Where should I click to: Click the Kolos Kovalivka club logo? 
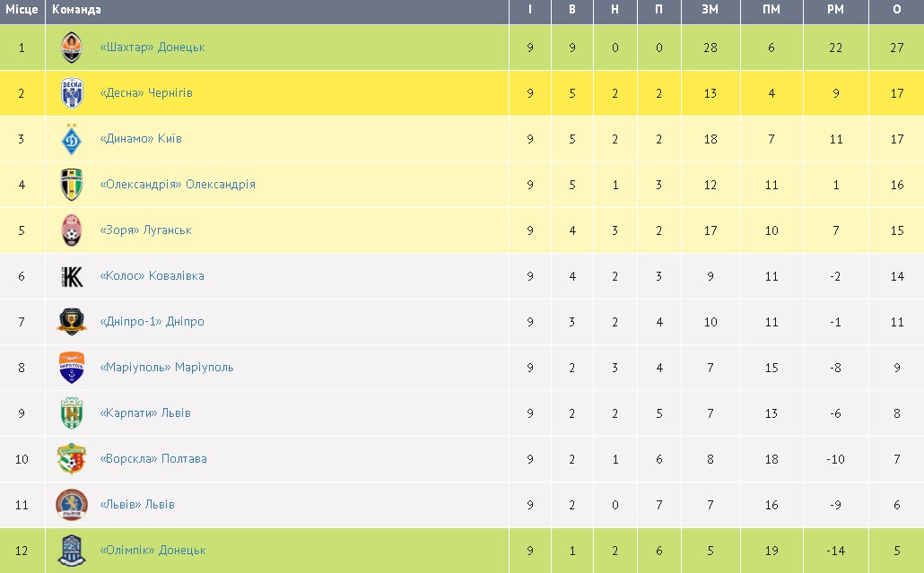(72, 276)
